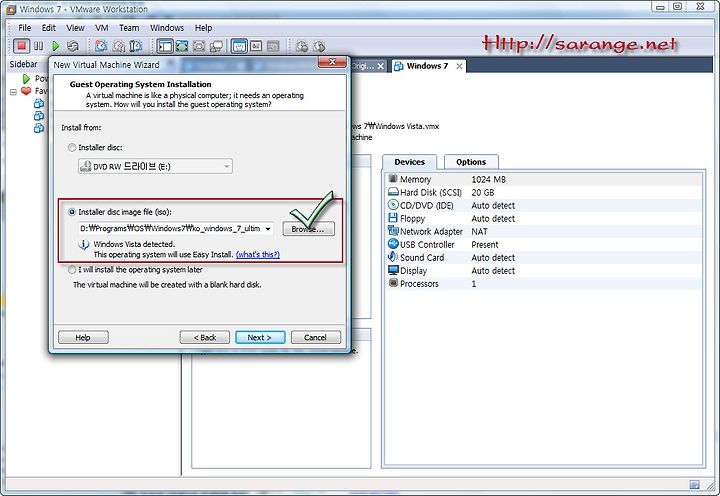Close the Windows 7 tab
Image resolution: width=720 pixels, height=496 pixels.
click(459, 66)
